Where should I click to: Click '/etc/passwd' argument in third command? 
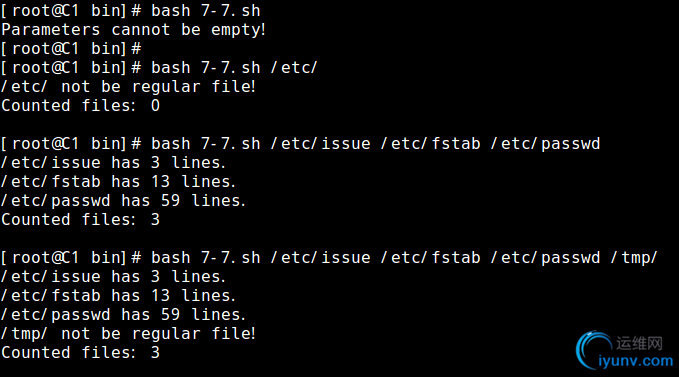pos(546,144)
